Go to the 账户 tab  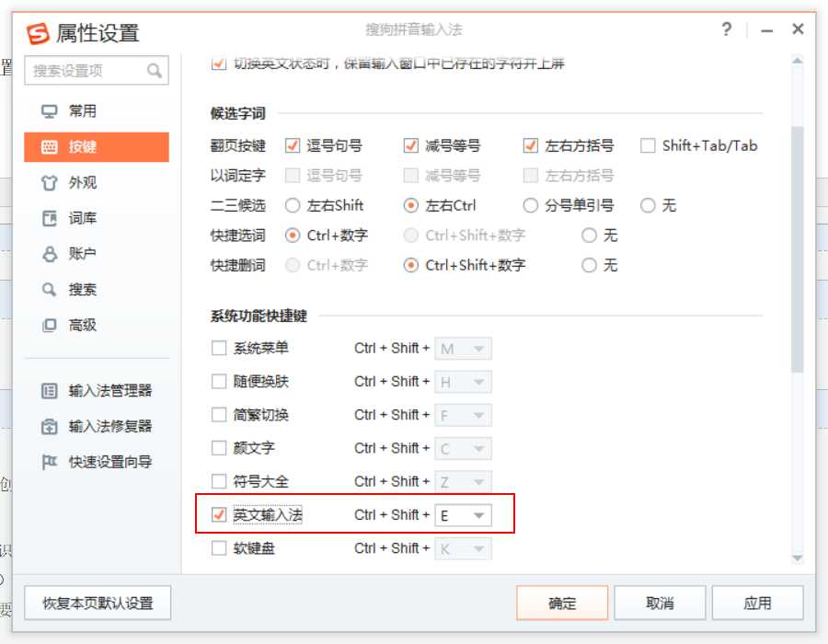pos(97,254)
